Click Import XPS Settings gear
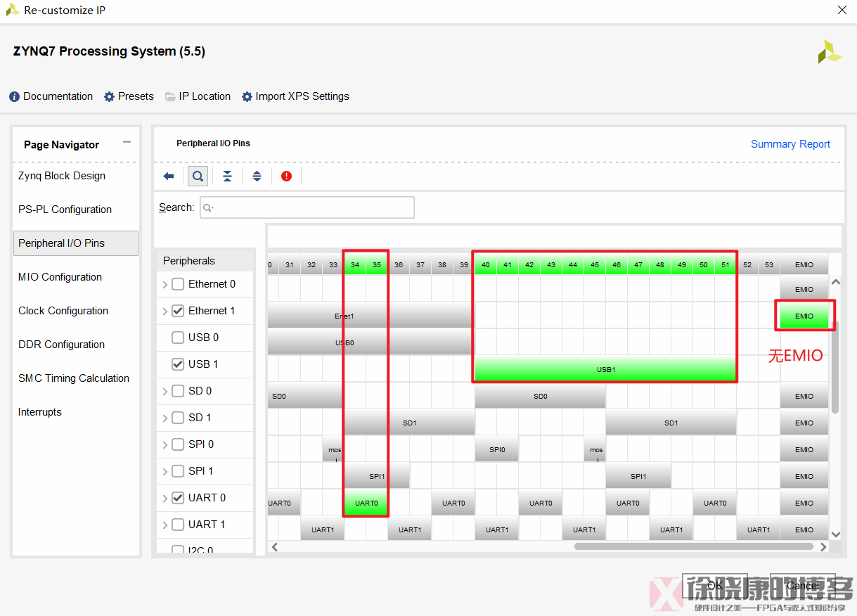The width and height of the screenshot is (857, 616). (x=247, y=97)
